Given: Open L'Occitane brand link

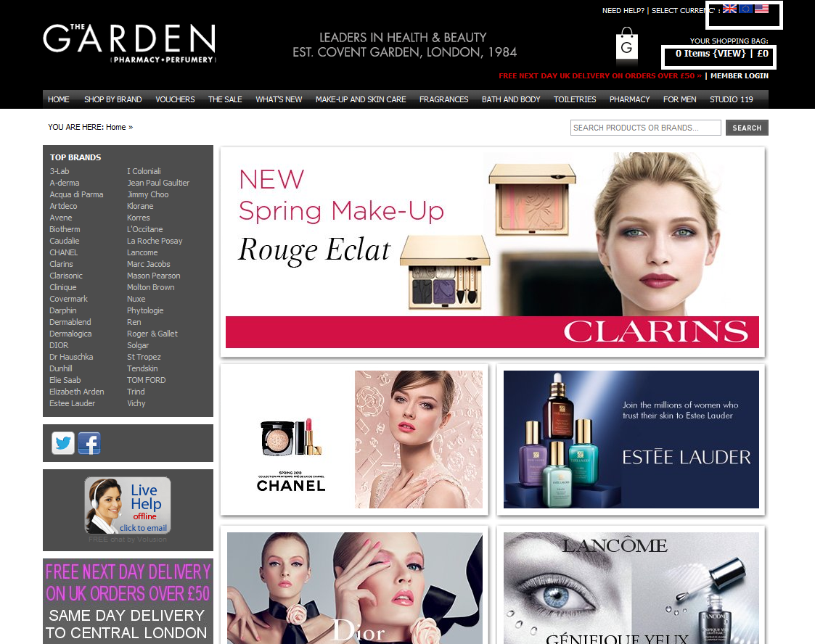Looking at the screenshot, I should (x=145, y=229).
